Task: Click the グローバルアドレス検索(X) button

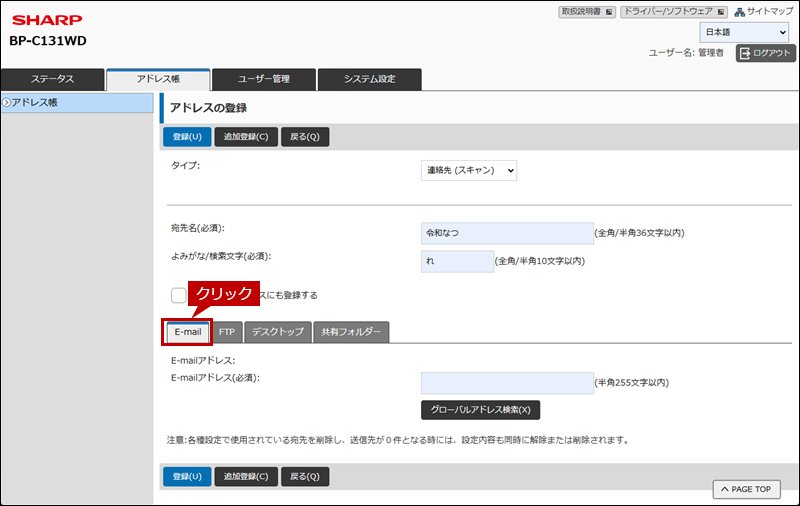Action: pyautogui.click(x=480, y=410)
